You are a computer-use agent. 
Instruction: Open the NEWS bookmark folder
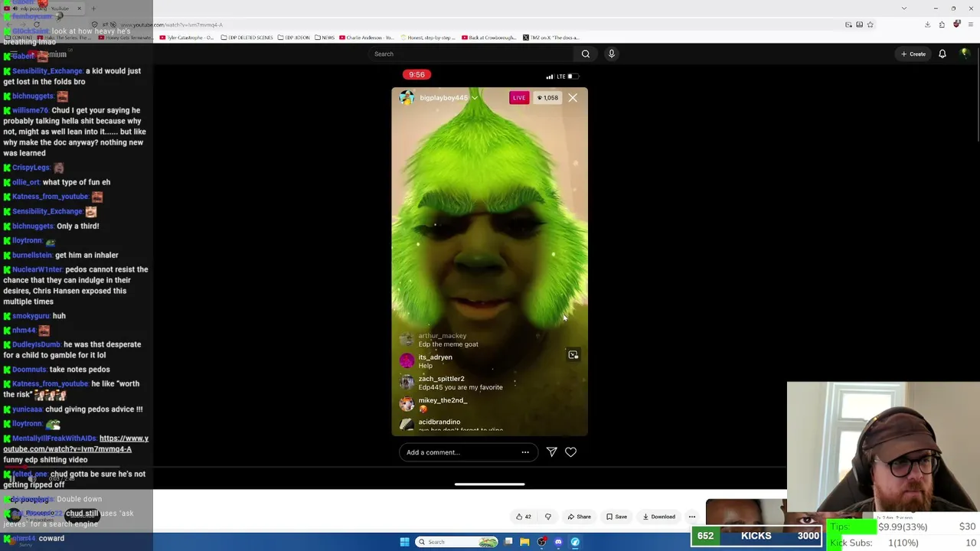pos(325,37)
